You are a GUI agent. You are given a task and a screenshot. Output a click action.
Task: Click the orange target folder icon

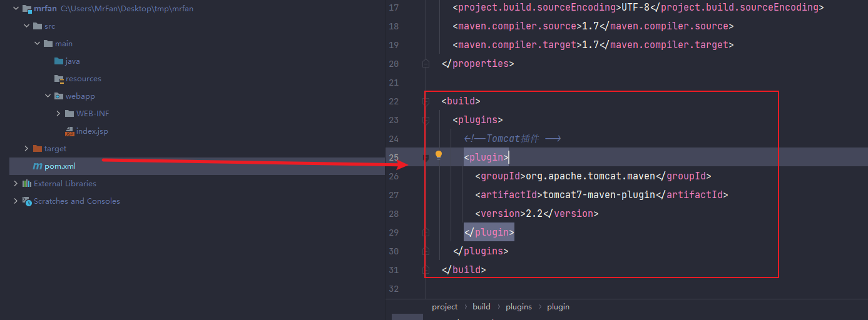[x=38, y=149]
